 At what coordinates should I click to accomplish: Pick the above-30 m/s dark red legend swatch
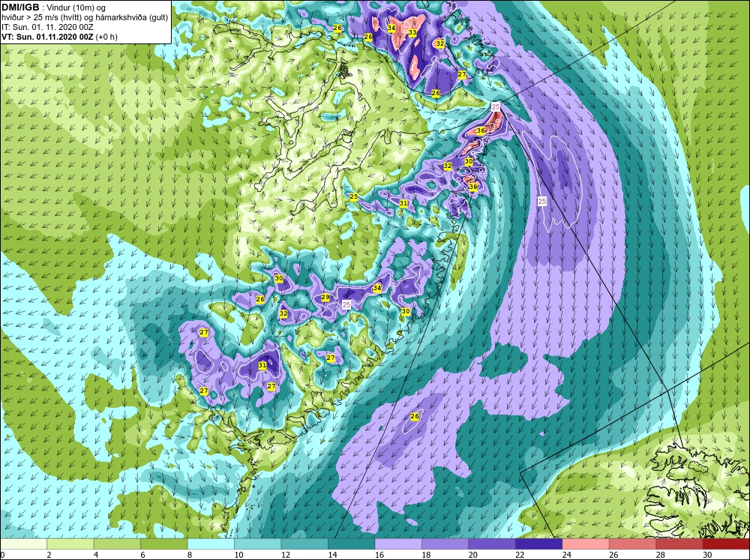726,544
